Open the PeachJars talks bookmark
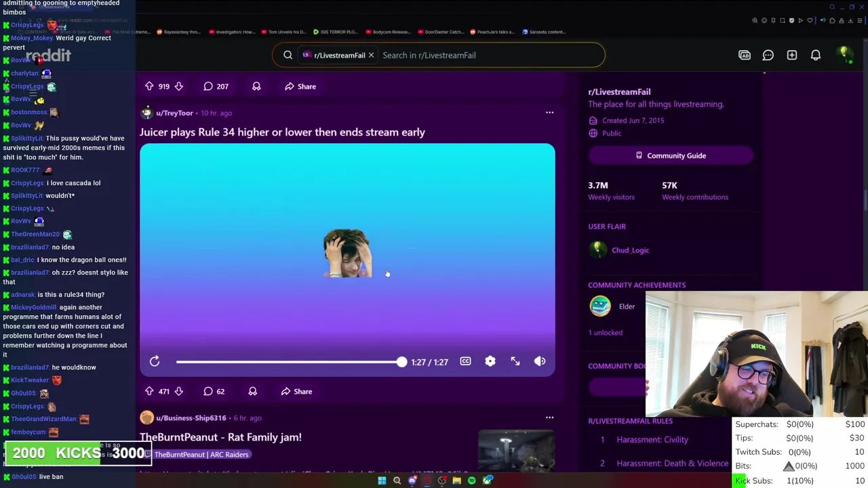This screenshot has width=868, height=488. [x=492, y=32]
